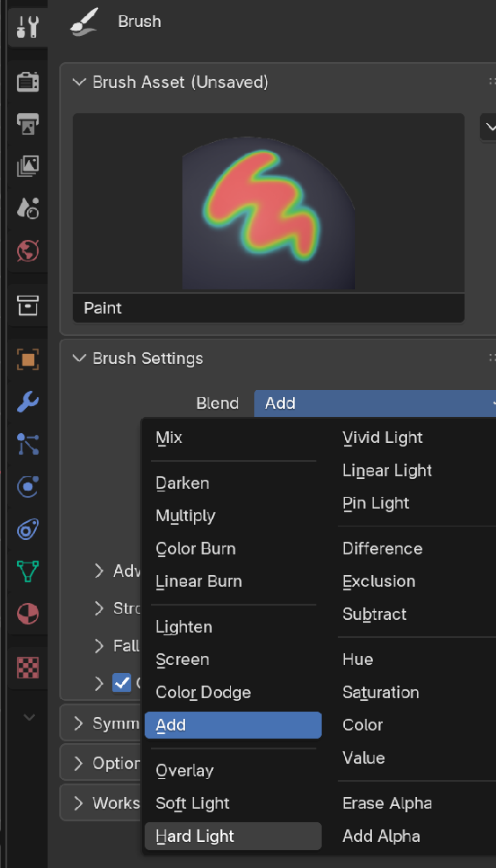
Task: Choose Linear Burn blend mode
Action: coord(233,581)
